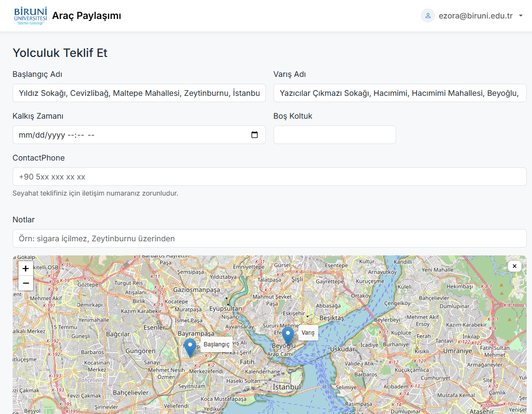
Task: Click Güngören label on the map
Action: 141,351
